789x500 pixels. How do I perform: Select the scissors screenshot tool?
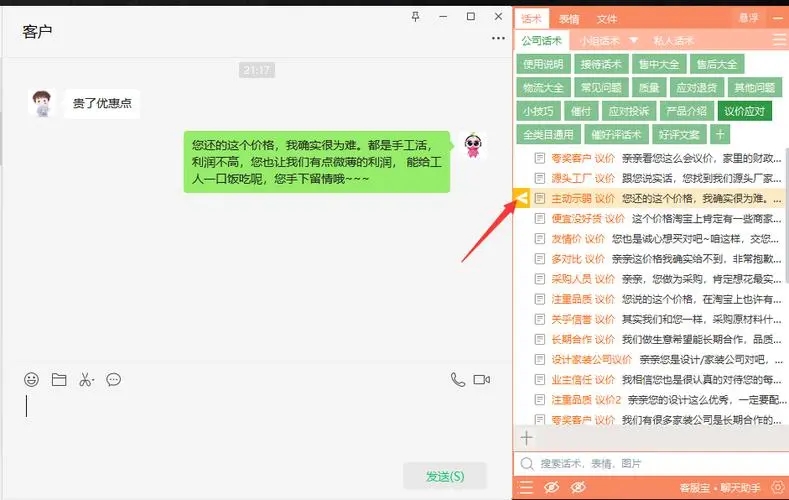coord(86,380)
